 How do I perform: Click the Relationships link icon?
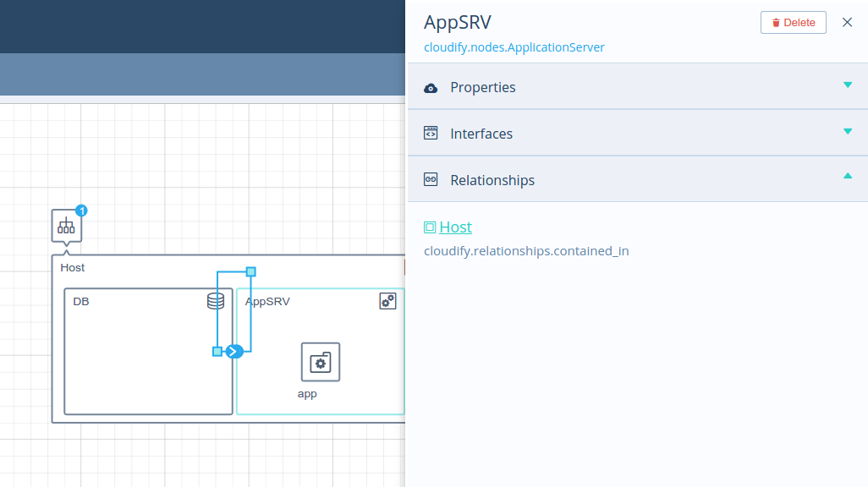coord(431,179)
